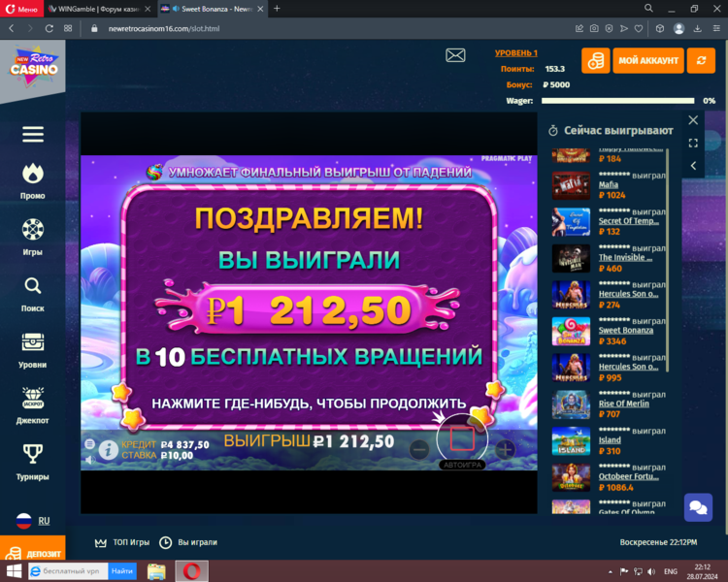Click the Opera taskbar icon
The image size is (728, 582).
pyautogui.click(x=191, y=571)
